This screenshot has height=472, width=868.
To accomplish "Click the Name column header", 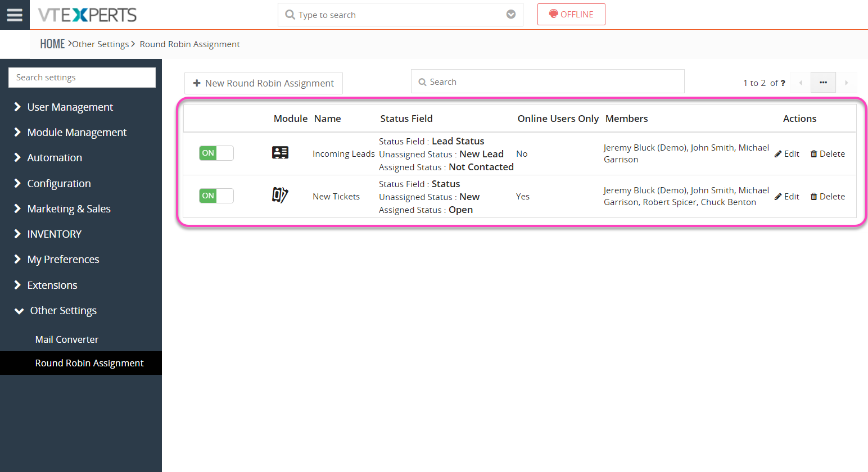I will (x=328, y=119).
